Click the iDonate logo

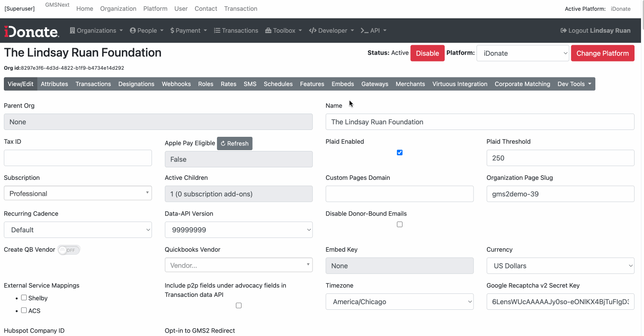tap(31, 31)
